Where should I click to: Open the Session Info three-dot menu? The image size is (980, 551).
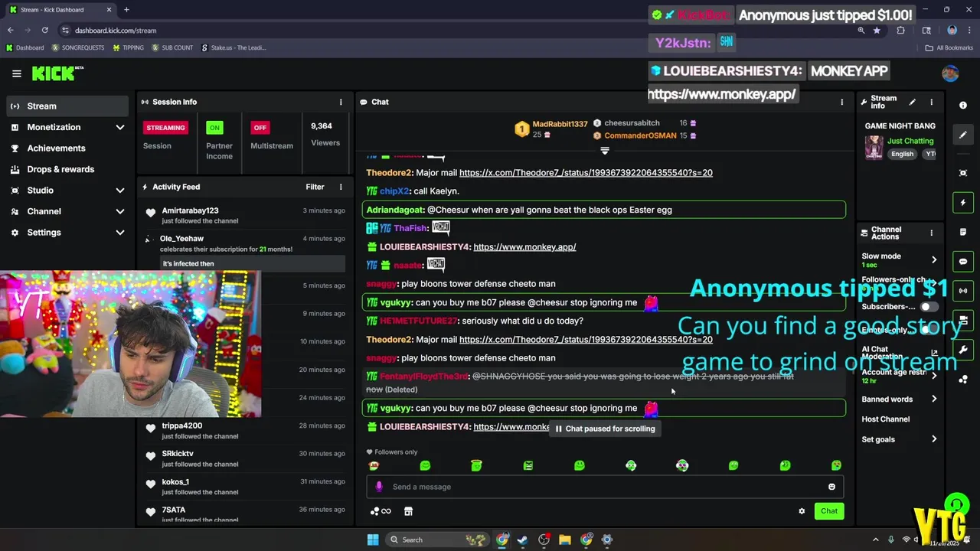coord(341,102)
